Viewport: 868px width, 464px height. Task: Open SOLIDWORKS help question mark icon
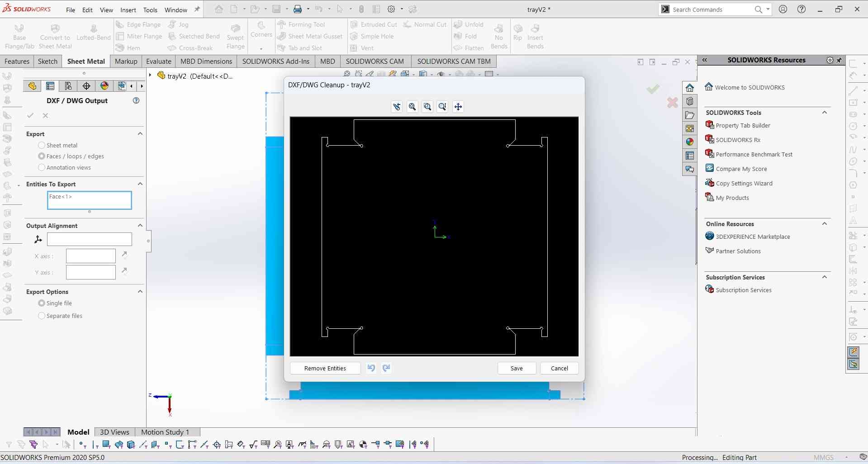point(802,9)
